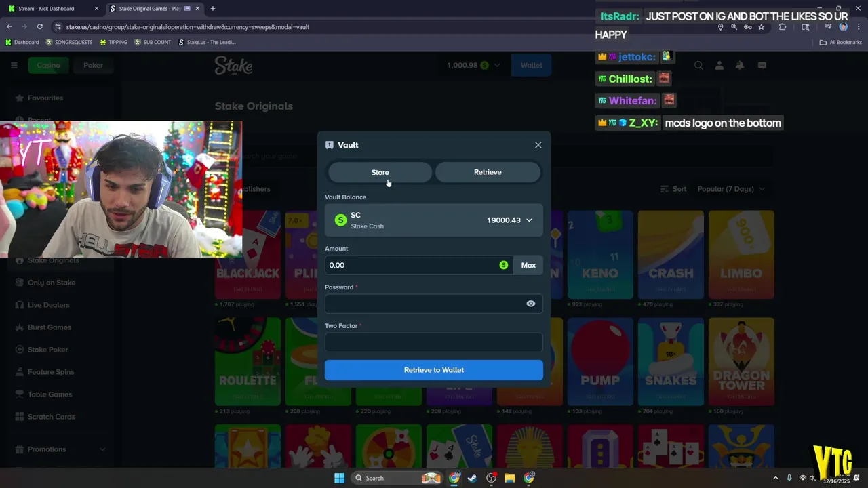868x488 pixels.
Task: Open a new browser tab
Action: coord(213,9)
